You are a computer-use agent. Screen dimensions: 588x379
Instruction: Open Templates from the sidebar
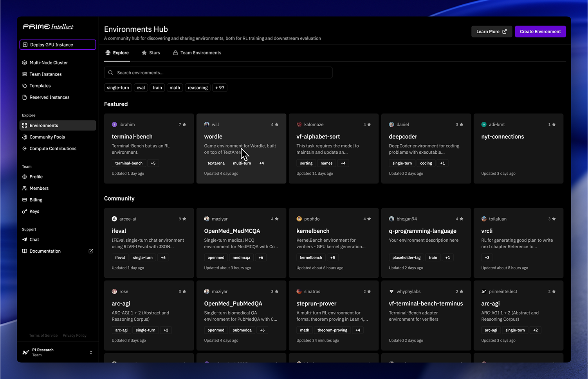(x=40, y=86)
